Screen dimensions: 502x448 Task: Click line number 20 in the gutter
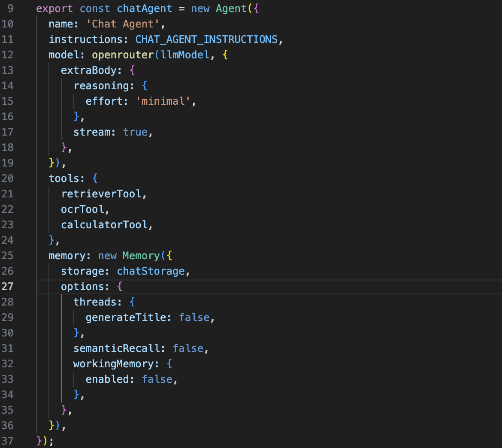coord(7,179)
